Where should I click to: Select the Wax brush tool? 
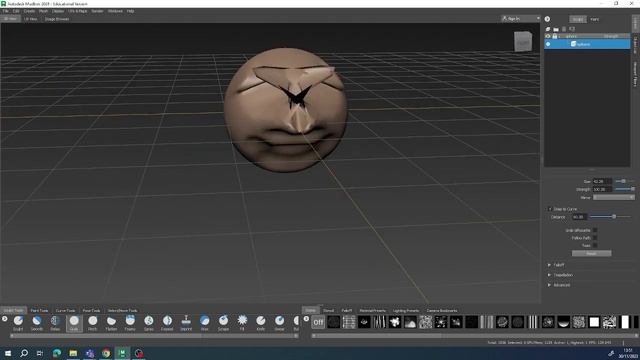204,322
